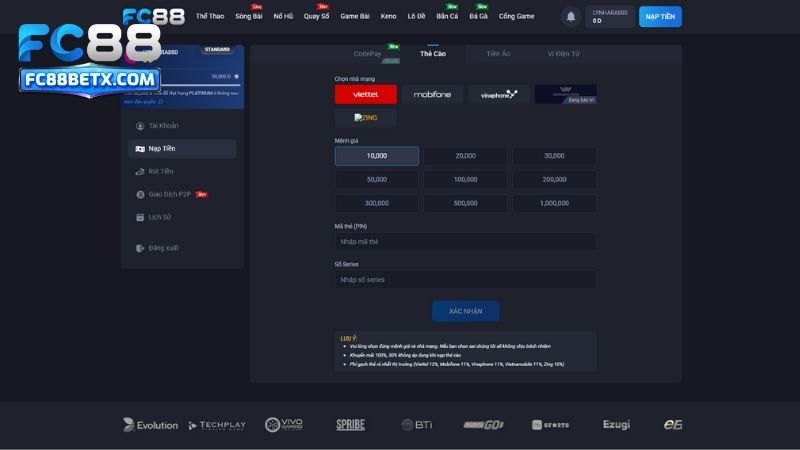
Task: Click the Ezugi provider logo
Action: click(616, 424)
